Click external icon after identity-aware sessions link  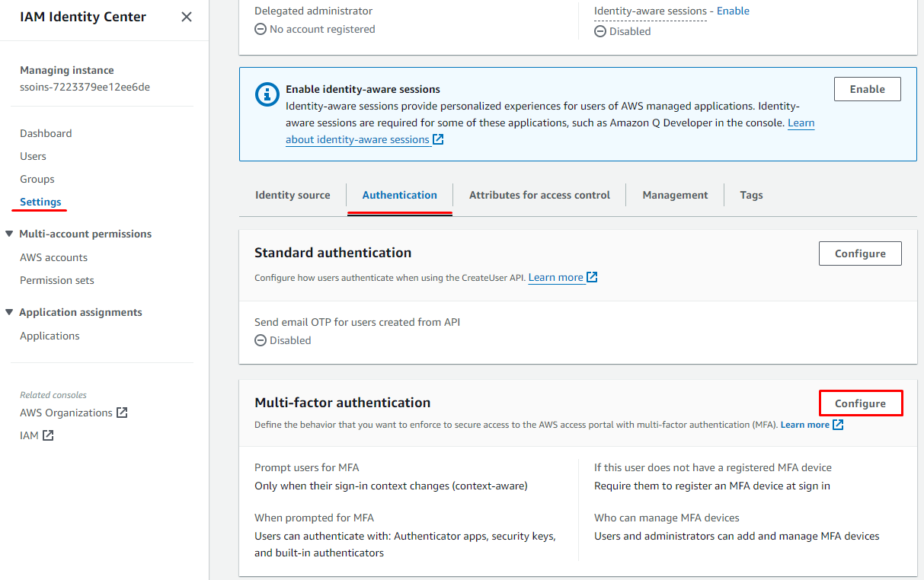438,139
